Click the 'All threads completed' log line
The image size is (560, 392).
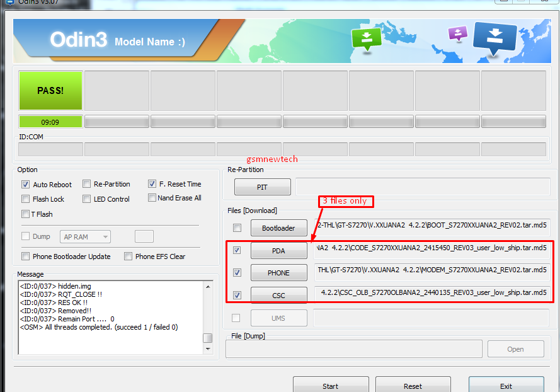[99, 327]
